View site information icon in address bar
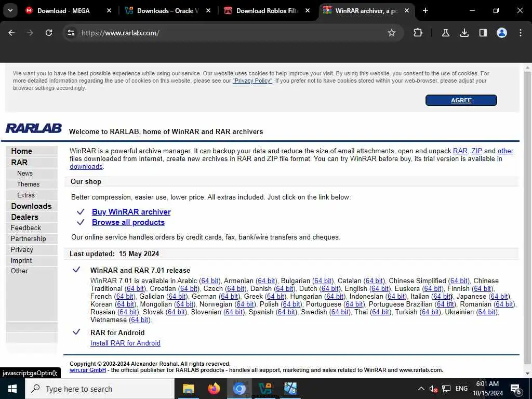This screenshot has height=399, width=532. point(71,33)
